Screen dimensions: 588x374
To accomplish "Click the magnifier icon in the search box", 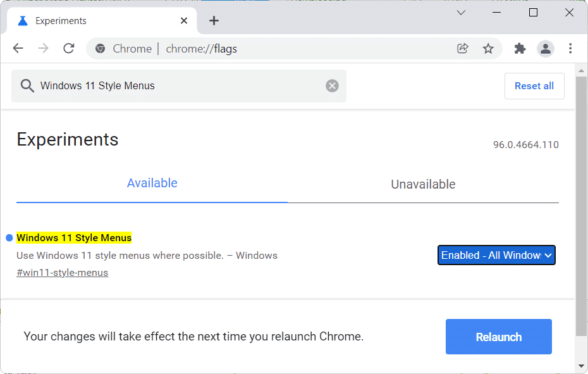I will 27,86.
